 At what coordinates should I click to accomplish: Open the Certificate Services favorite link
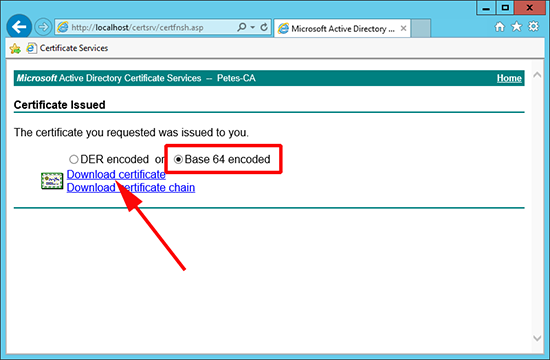point(67,48)
